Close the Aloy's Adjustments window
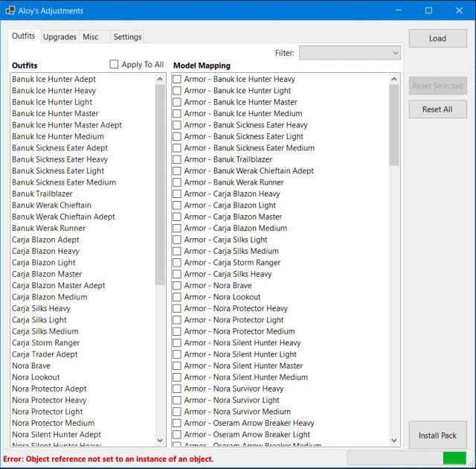 [460, 10]
